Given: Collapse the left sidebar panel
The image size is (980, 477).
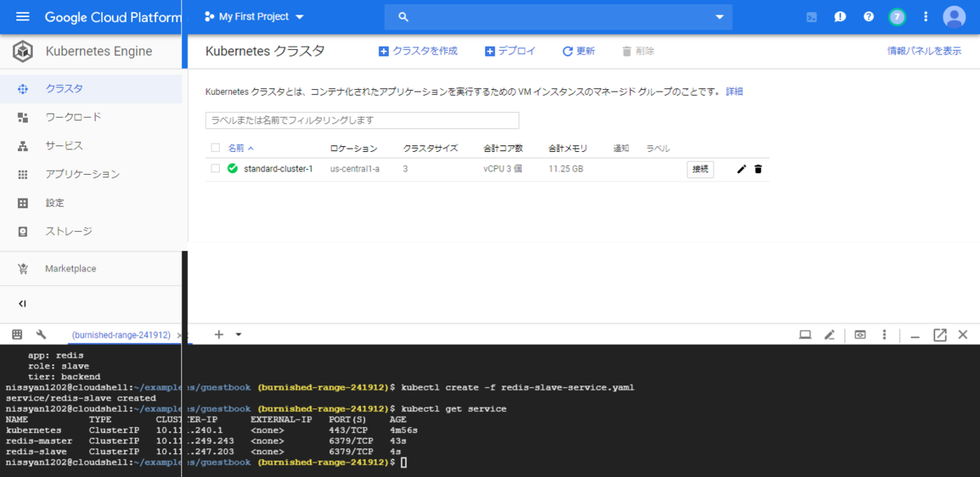Looking at the screenshot, I should 22,304.
